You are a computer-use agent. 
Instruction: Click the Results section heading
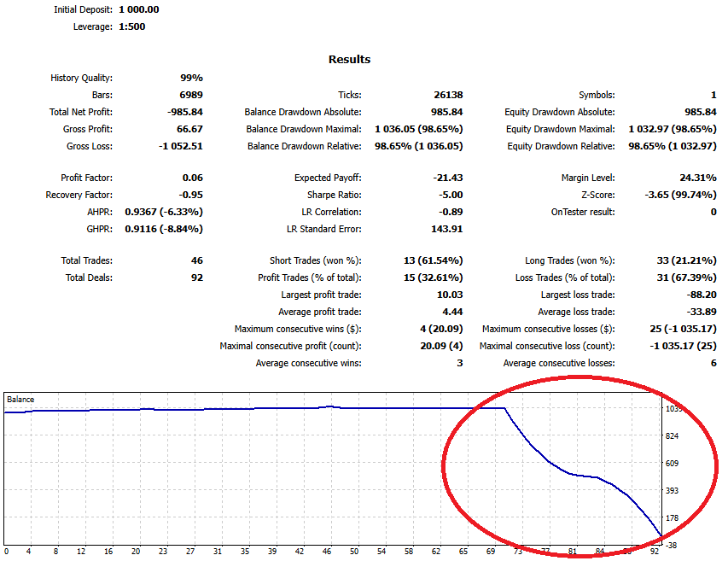349,59
